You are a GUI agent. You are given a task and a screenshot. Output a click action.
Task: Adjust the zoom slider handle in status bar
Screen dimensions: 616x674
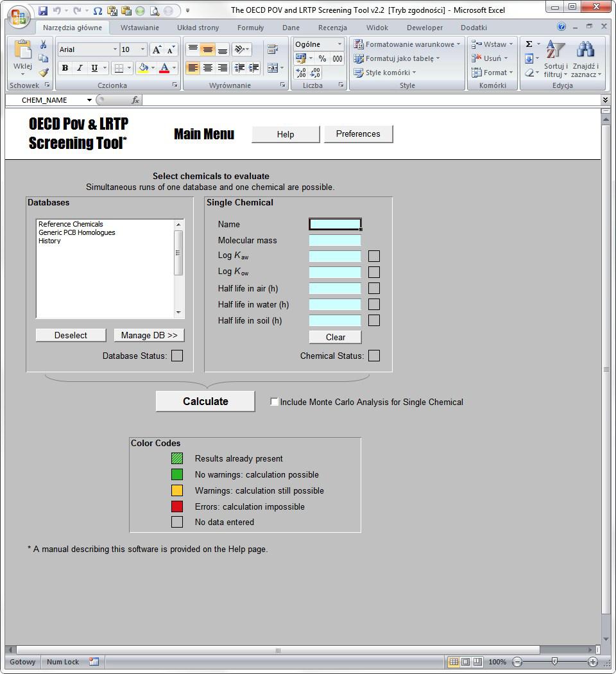click(x=554, y=662)
